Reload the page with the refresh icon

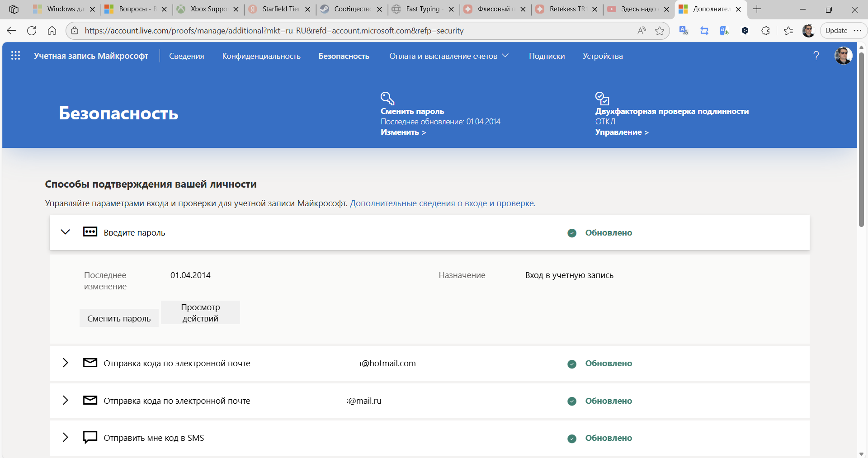click(x=32, y=31)
